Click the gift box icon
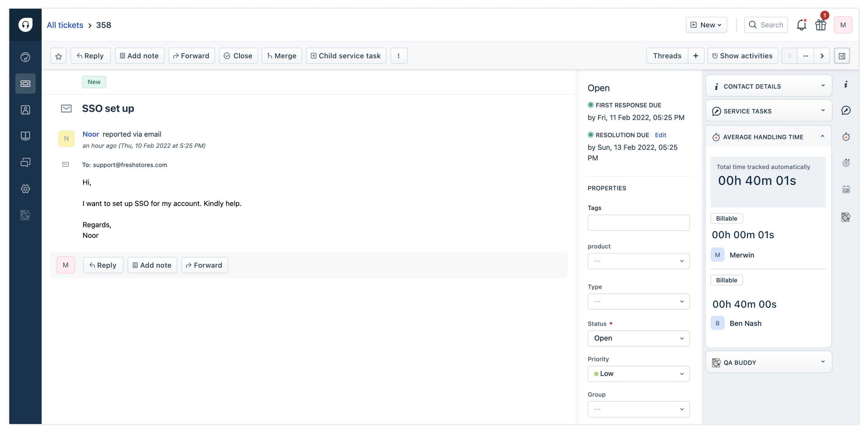This screenshot has width=868, height=433. (x=821, y=25)
